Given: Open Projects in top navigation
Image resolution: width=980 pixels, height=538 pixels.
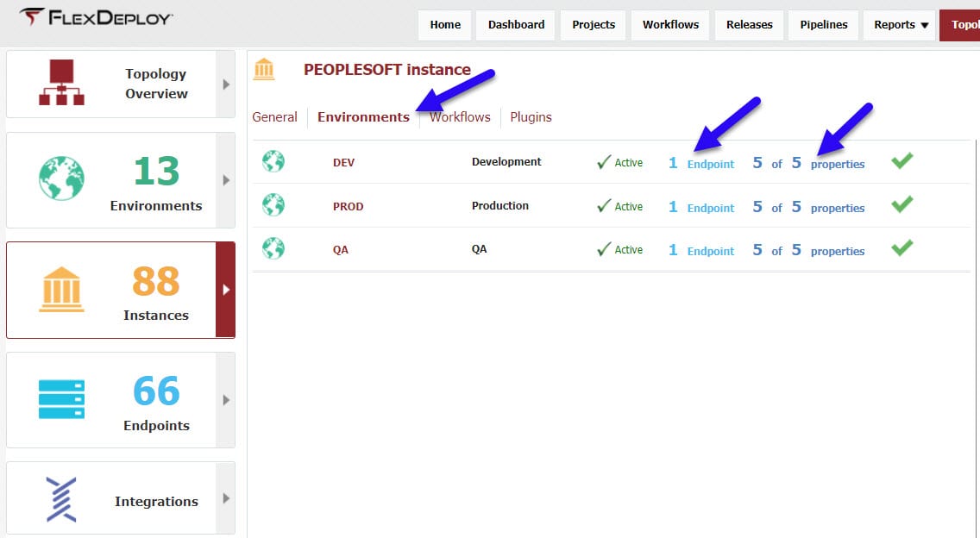Looking at the screenshot, I should click(x=594, y=25).
